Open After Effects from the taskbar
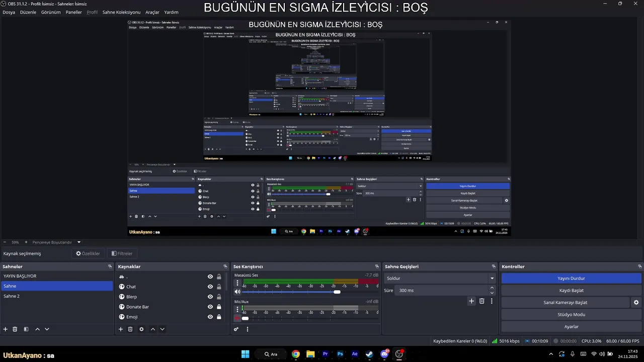This screenshot has height=362, width=644. 355,354
